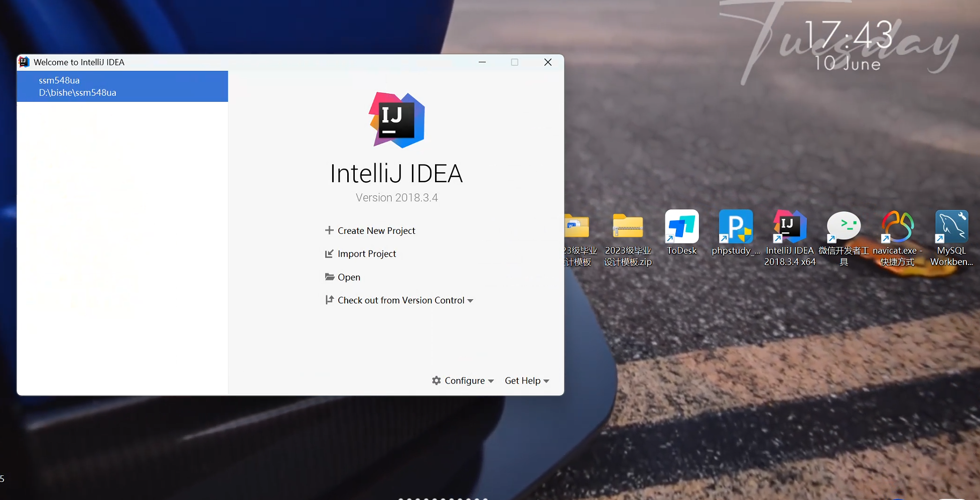Select the navicat.exe shortcut on desktop

coord(898,238)
